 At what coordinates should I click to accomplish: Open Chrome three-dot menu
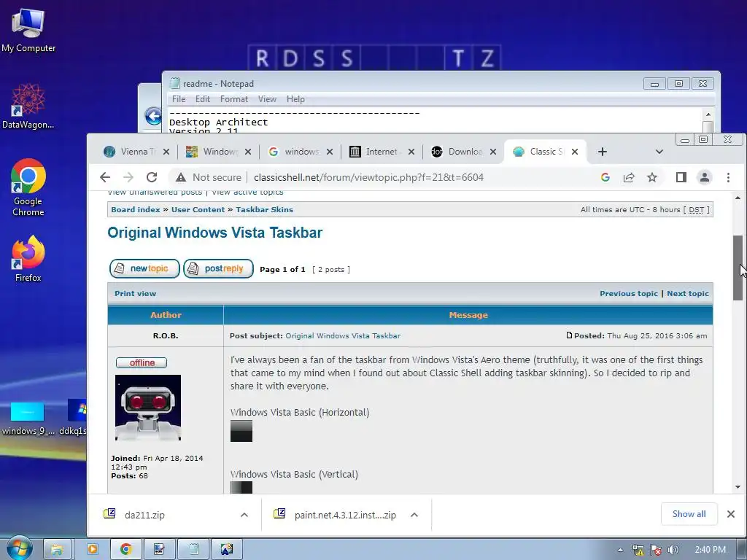click(x=728, y=177)
